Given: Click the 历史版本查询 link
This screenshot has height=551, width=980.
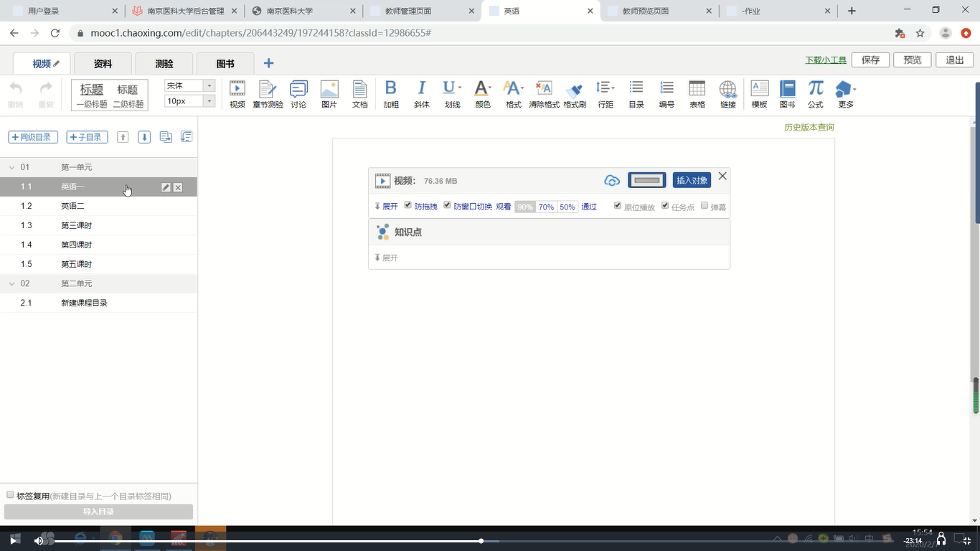Looking at the screenshot, I should coord(809,128).
